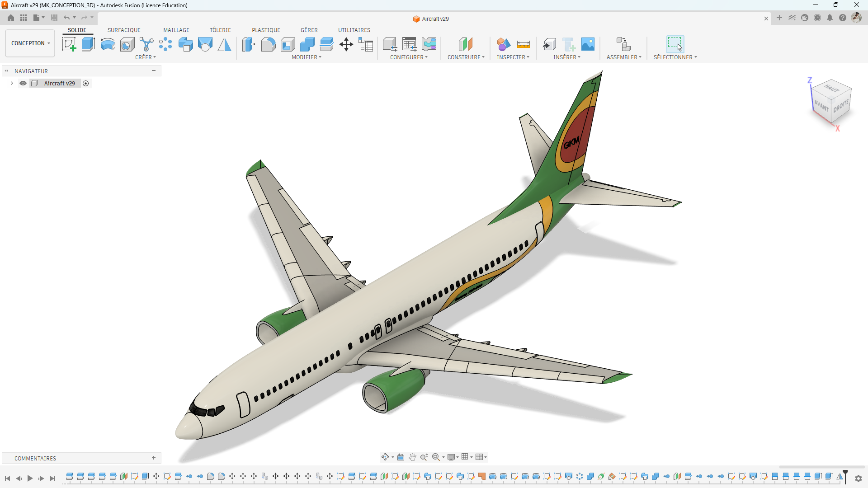The image size is (868, 488).
Task: Open a new design tab
Action: pyautogui.click(x=779, y=18)
